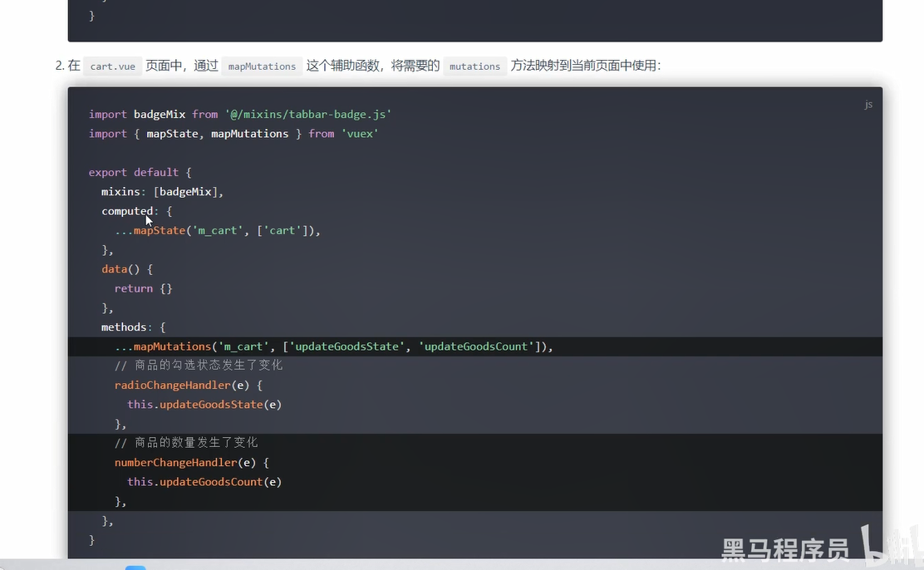The image size is (924, 570).
Task: Click the 'return {}' line
Action: click(143, 288)
